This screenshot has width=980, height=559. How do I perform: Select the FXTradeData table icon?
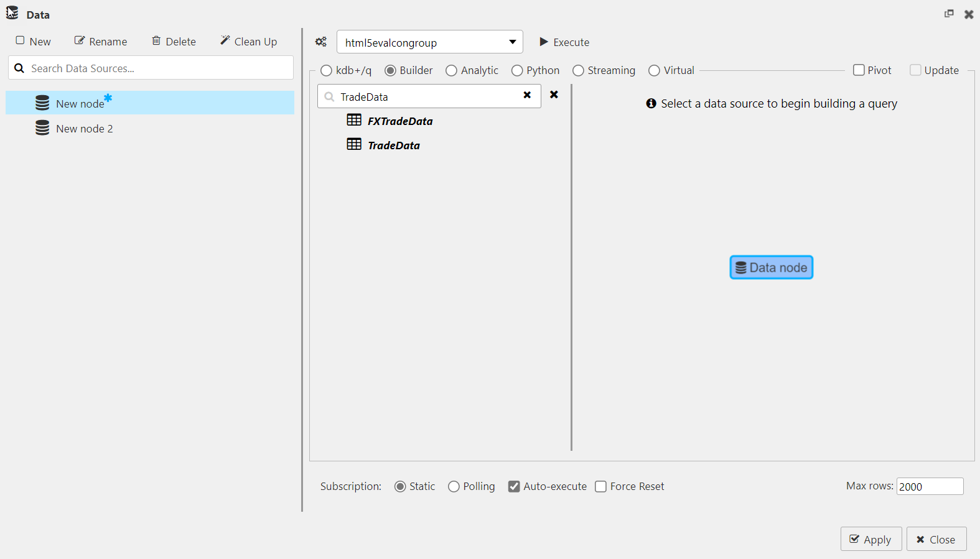354,120
